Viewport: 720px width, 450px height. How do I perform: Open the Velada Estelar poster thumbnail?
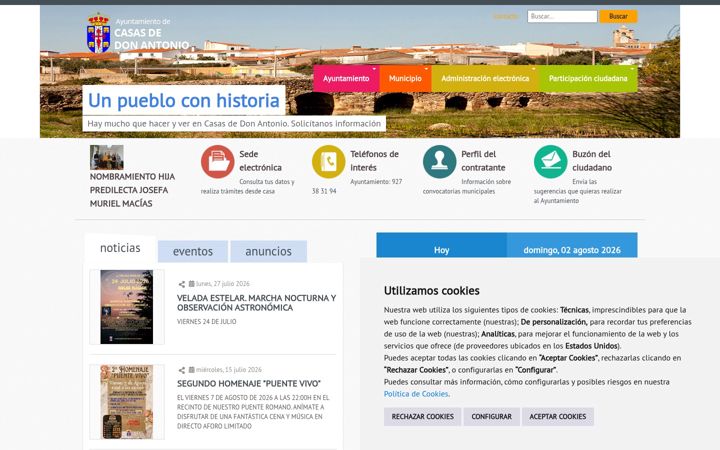[127, 307]
